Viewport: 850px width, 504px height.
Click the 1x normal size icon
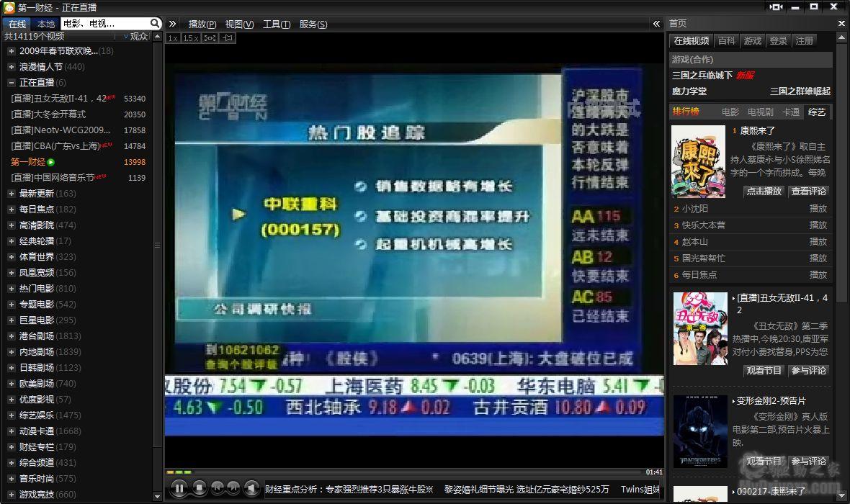coord(173,37)
